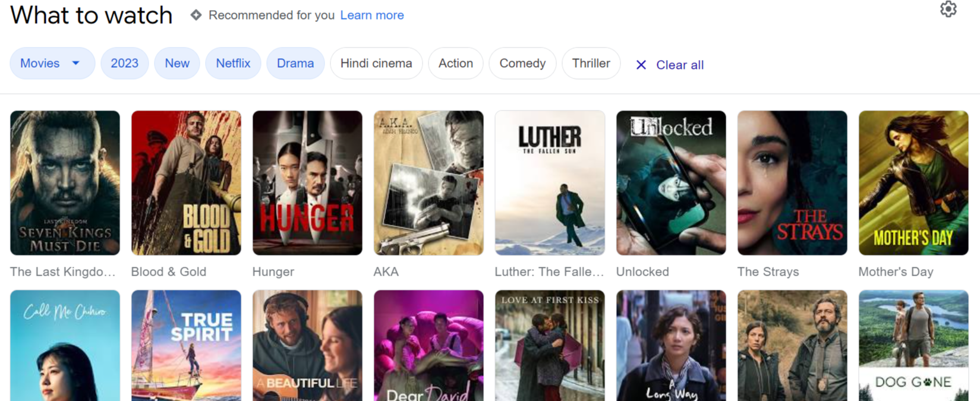Screen dimensions: 980x401
Task: Open poster of two people in forest
Action: point(792,346)
